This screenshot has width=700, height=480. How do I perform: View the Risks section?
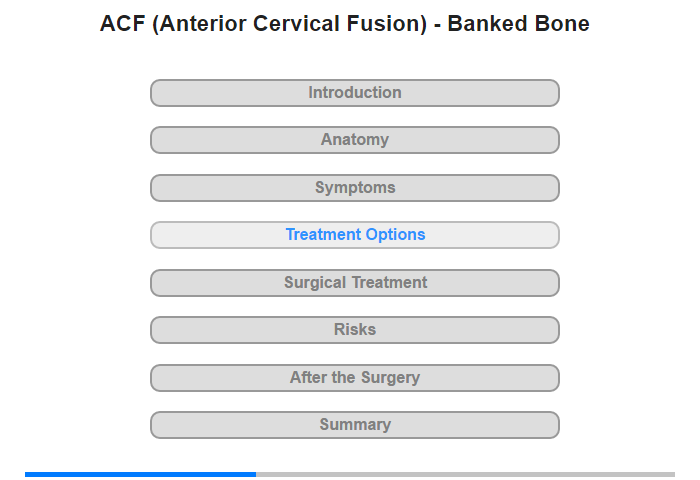(354, 330)
